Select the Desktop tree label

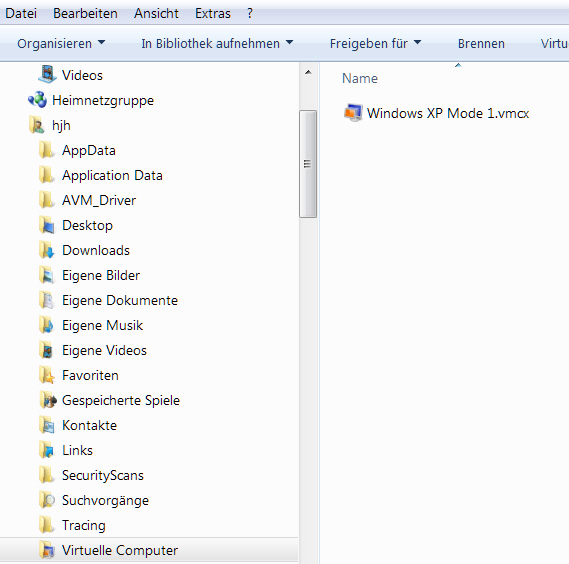pyautogui.click(x=87, y=225)
